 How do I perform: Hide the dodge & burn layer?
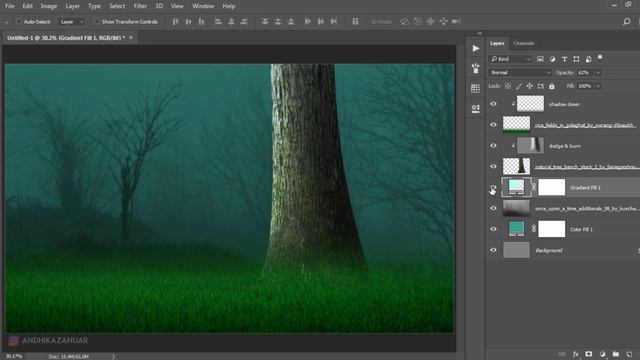pyautogui.click(x=493, y=146)
